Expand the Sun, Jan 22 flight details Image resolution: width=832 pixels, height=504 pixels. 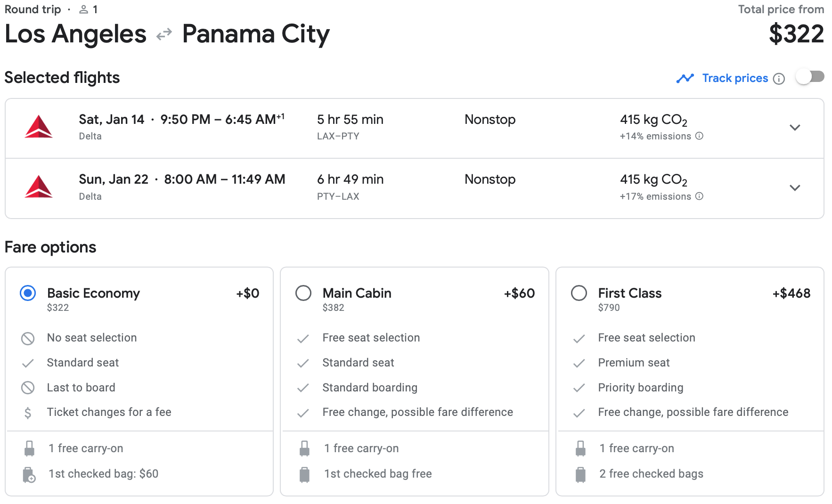(795, 188)
